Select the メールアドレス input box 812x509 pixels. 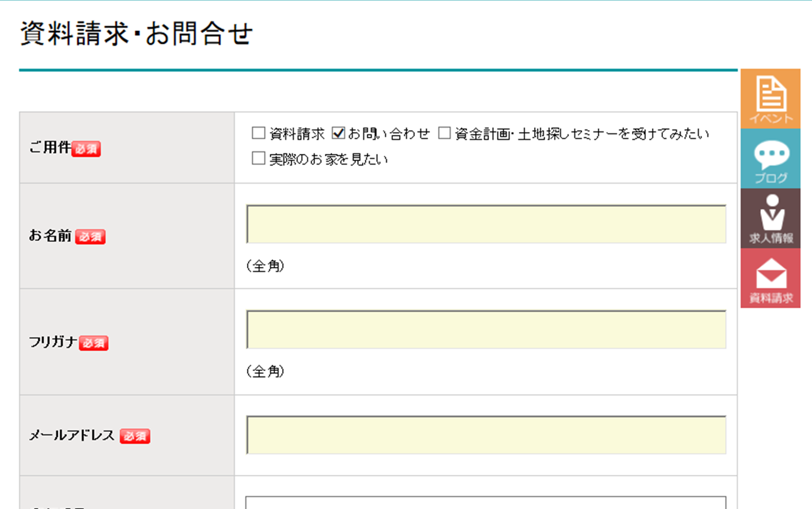point(485,435)
